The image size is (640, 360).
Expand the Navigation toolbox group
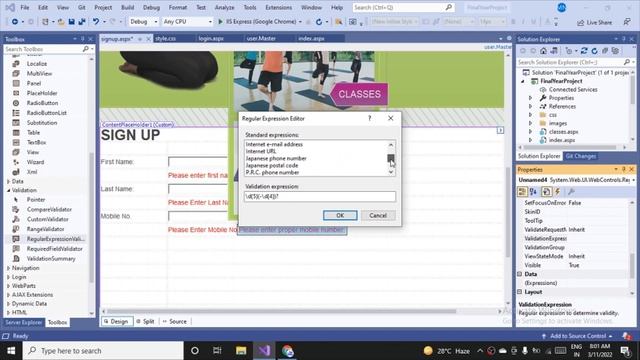(x=9, y=268)
